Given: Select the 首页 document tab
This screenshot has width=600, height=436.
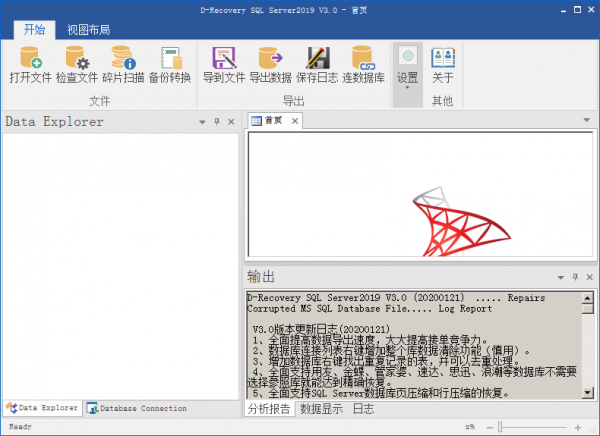Looking at the screenshot, I should coord(273,121).
